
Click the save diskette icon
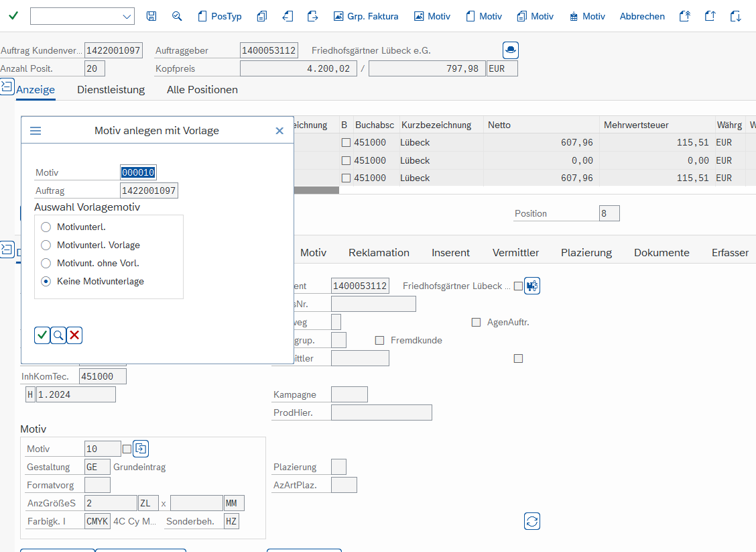[151, 16]
